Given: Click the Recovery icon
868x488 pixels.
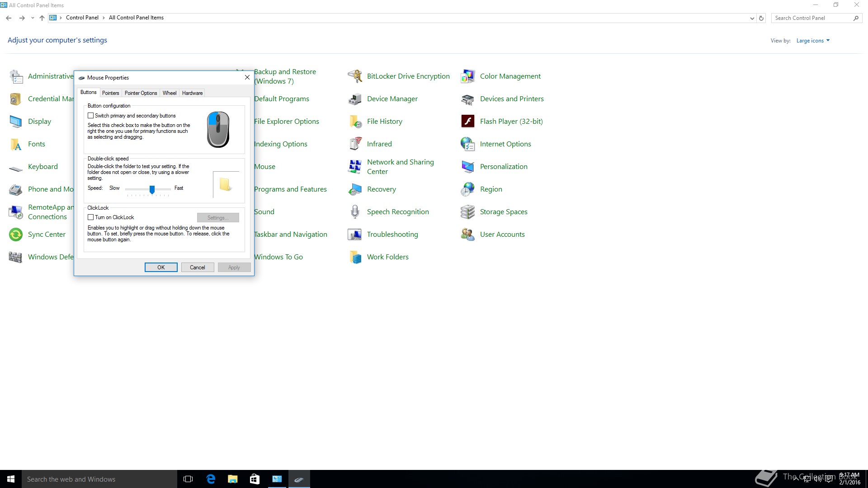Looking at the screenshot, I should click(355, 189).
